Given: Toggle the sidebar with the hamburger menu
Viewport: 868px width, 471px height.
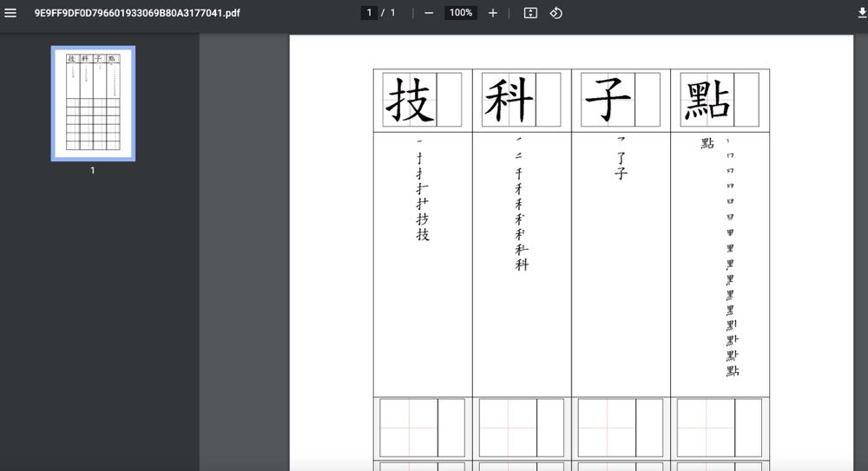Looking at the screenshot, I should tap(10, 13).
